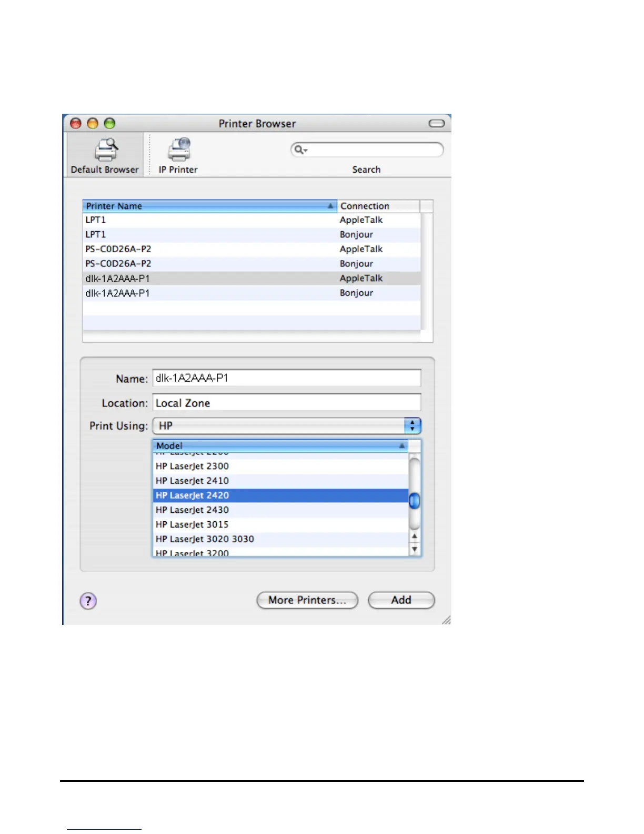Click the model list scroll down arrow
The image size is (644, 834).
[415, 549]
